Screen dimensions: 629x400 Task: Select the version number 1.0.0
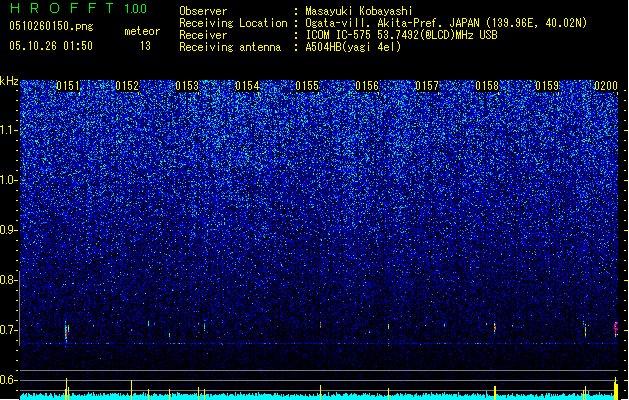click(x=136, y=9)
